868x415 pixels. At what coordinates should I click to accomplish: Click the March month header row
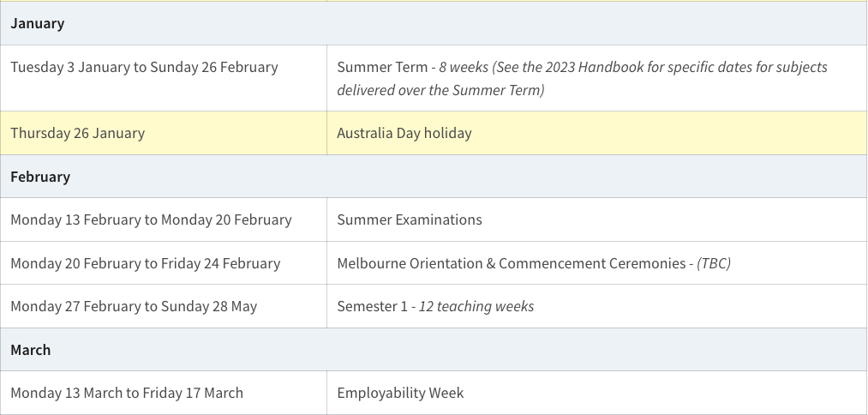pyautogui.click(x=31, y=350)
